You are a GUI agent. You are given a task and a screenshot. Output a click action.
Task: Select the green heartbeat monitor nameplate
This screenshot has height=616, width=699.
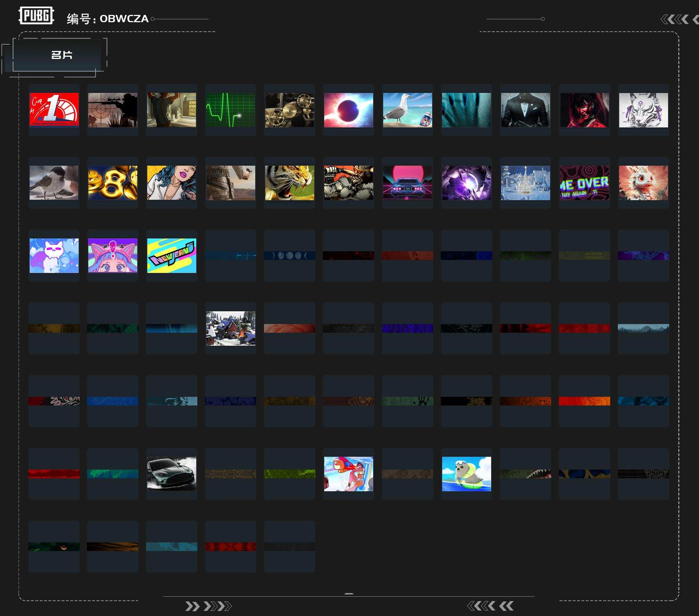(x=230, y=110)
